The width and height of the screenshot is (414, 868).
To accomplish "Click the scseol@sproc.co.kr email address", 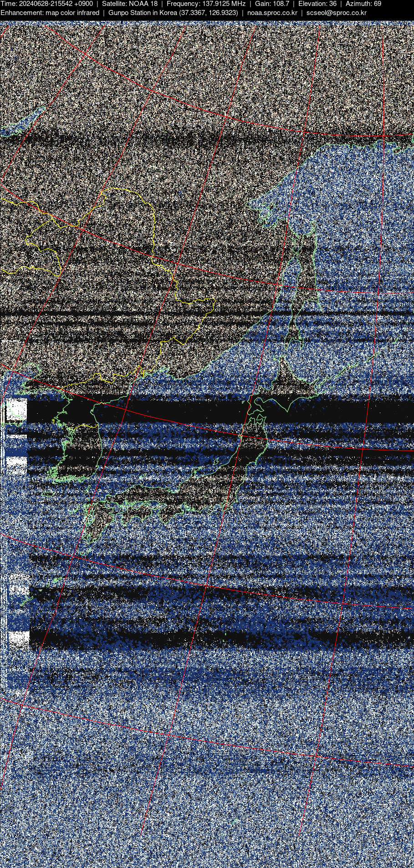I will 336,13.
